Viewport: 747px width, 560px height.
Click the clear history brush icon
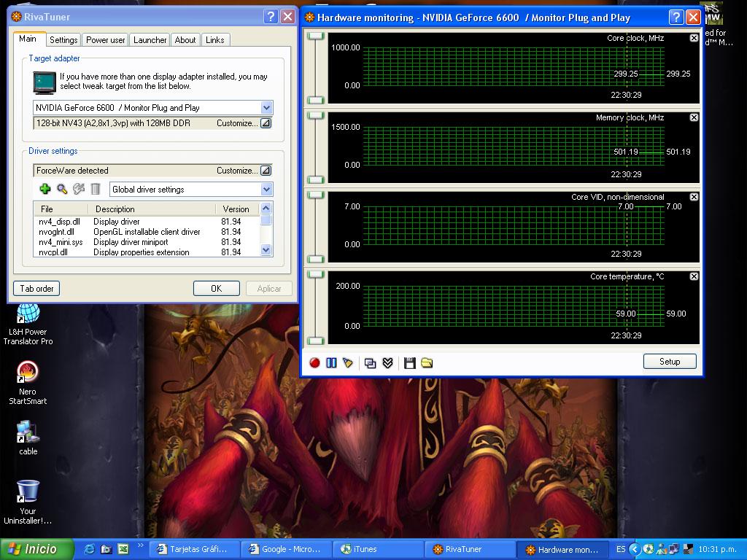click(x=348, y=362)
